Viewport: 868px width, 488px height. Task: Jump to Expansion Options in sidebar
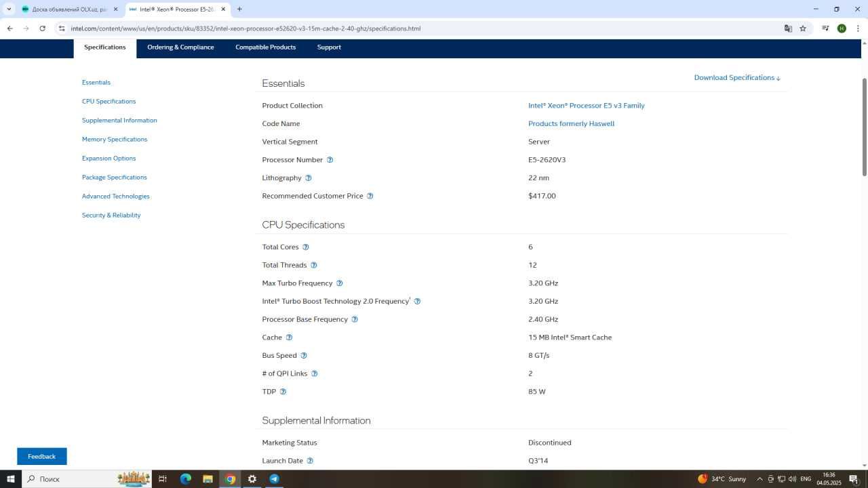[108, 159]
